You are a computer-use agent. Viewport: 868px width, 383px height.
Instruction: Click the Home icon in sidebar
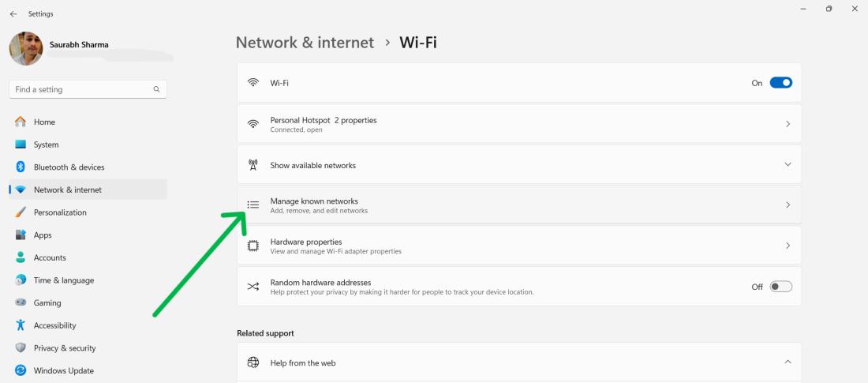pos(21,122)
